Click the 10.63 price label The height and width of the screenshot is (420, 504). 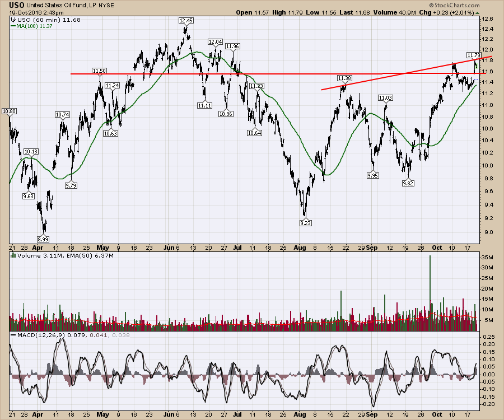pyautogui.click(x=110, y=133)
